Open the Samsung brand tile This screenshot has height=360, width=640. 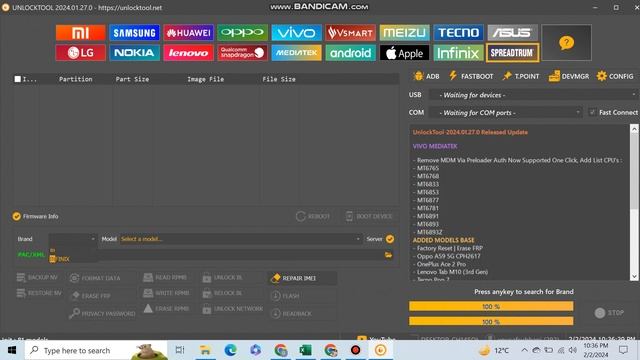[x=134, y=33]
